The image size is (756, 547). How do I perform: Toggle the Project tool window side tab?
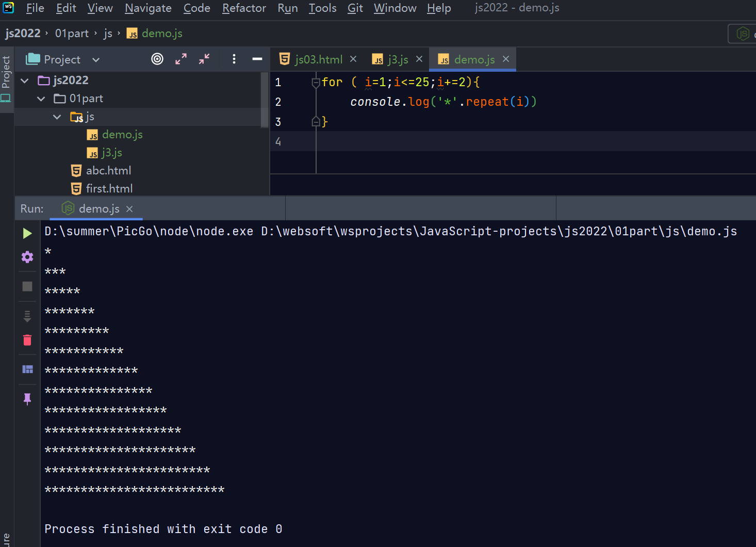(6, 78)
